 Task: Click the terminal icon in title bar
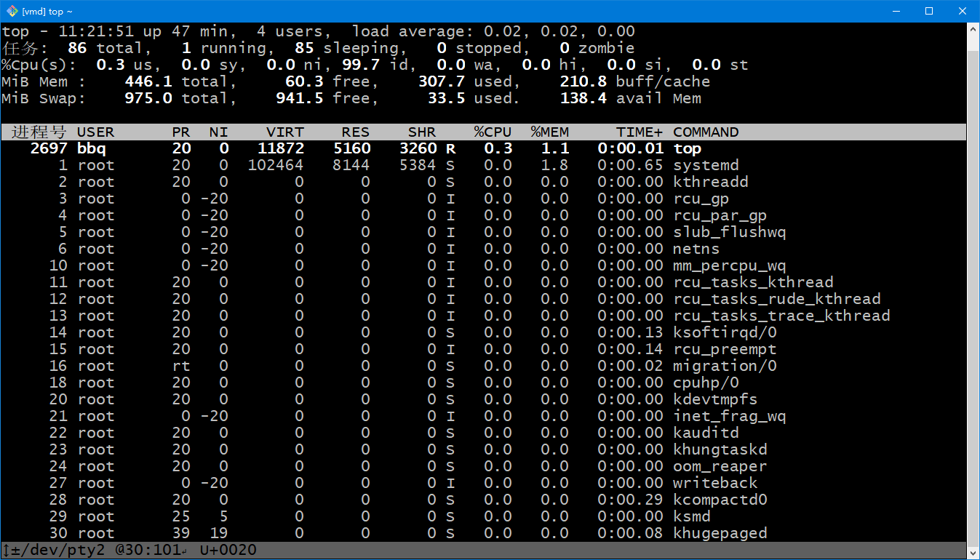tap(12, 11)
